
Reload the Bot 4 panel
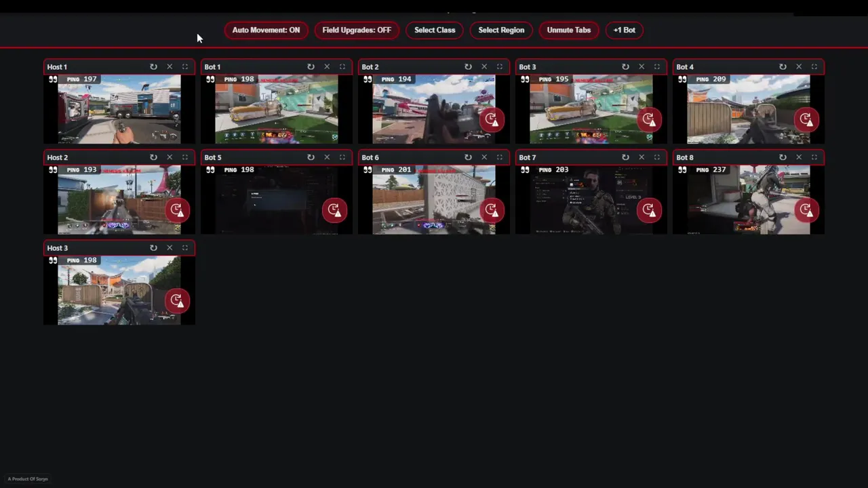click(x=783, y=67)
